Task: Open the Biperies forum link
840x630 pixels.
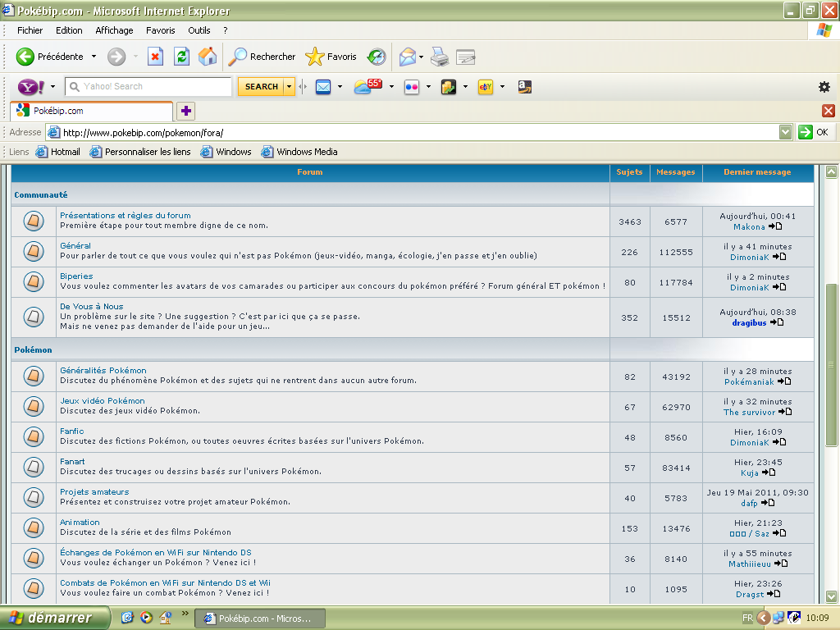Action: coord(76,276)
